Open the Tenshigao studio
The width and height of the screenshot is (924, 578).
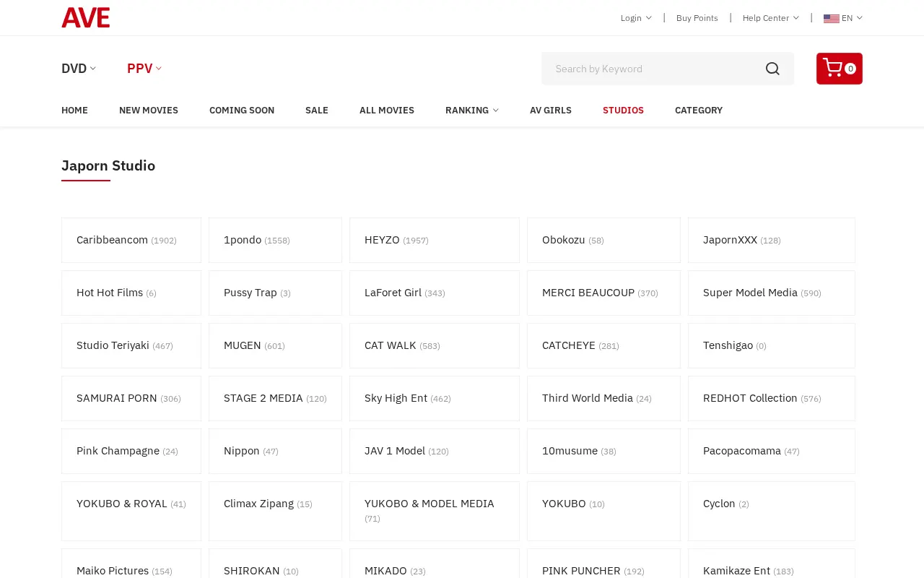772,345
